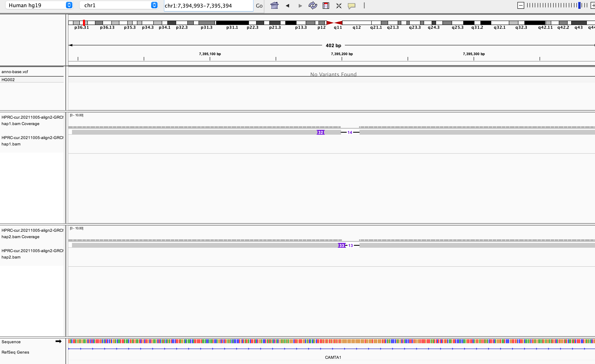Zoom in using the plus icon

click(x=593, y=5)
